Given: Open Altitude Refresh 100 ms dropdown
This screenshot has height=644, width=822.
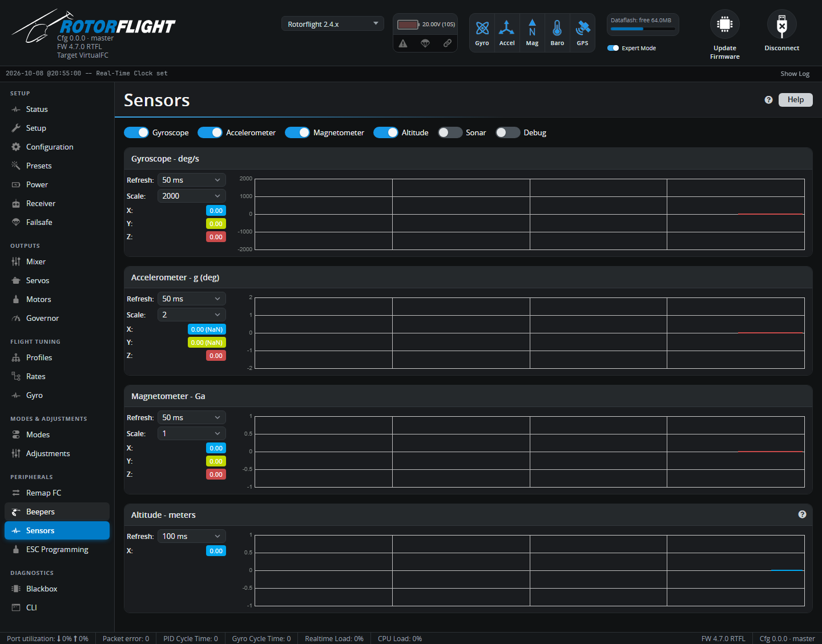Looking at the screenshot, I should pyautogui.click(x=192, y=536).
